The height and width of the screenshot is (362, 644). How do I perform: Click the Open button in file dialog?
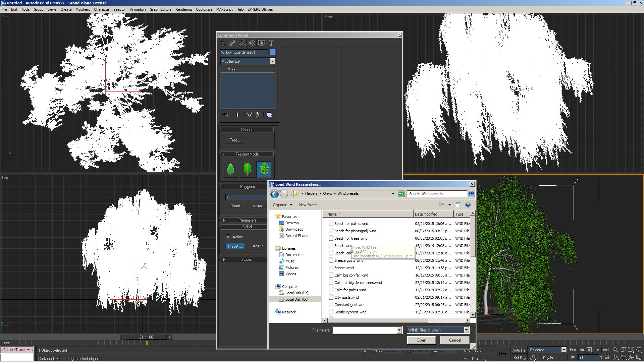pos(421,340)
